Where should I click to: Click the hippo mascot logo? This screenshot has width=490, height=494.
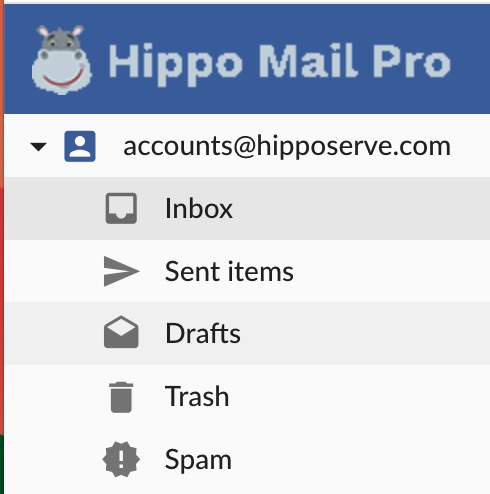(62, 60)
